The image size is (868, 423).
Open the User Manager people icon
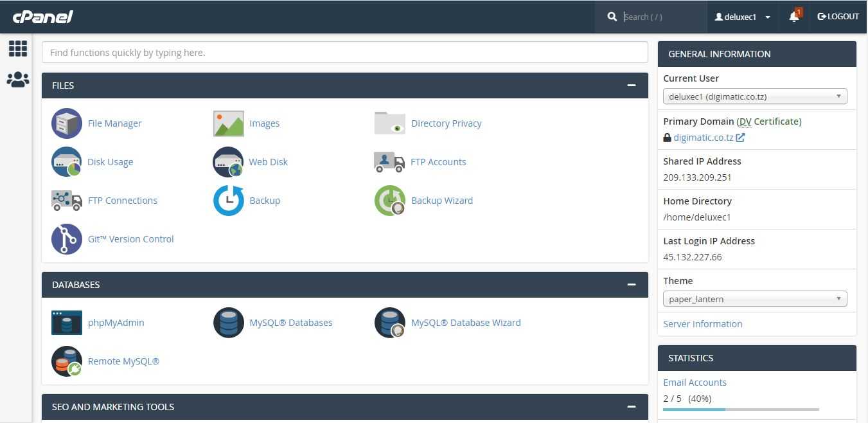(x=18, y=80)
